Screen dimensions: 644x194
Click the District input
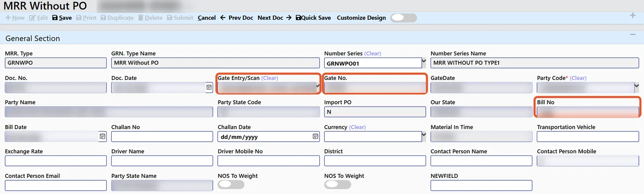point(375,161)
